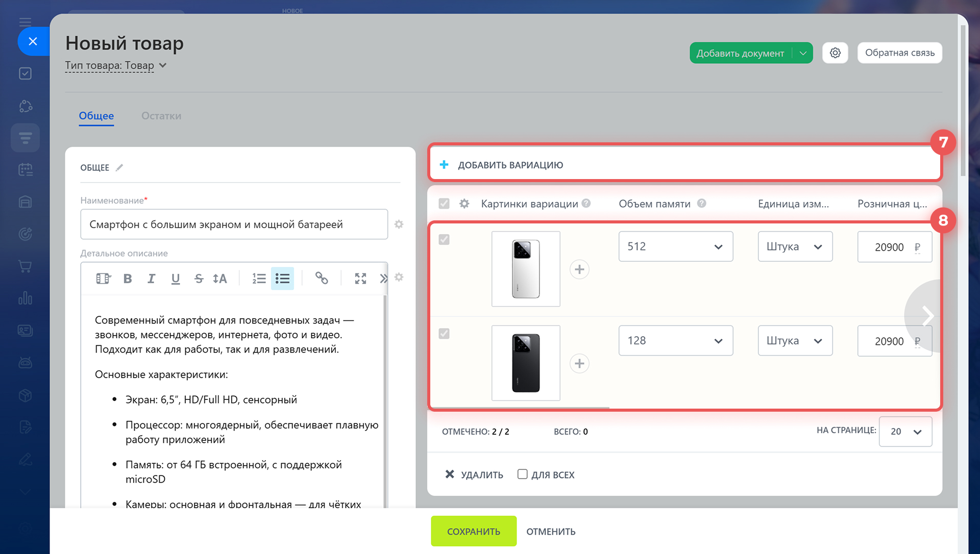Click Добавить вариацию
980x554 pixels.
click(x=510, y=165)
